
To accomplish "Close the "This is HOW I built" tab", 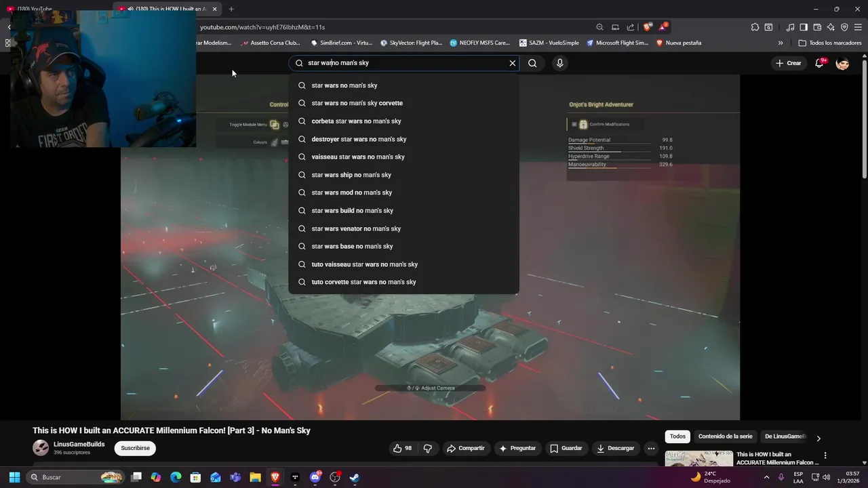I will [x=215, y=9].
